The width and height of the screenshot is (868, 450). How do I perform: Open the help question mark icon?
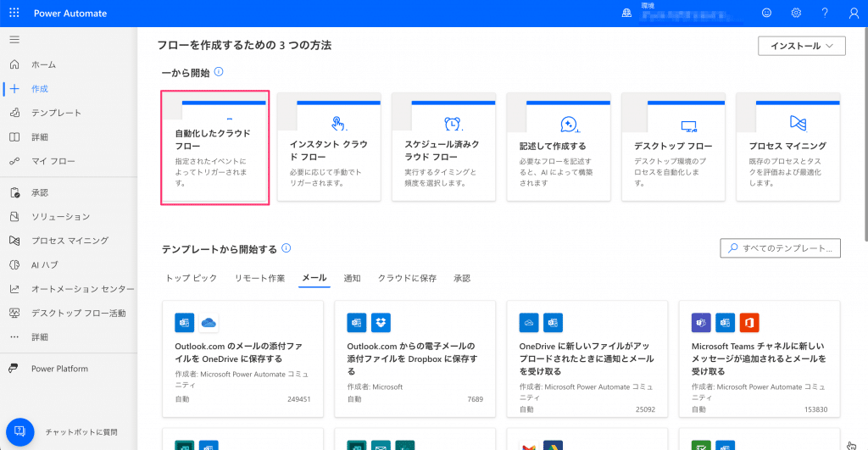(825, 13)
